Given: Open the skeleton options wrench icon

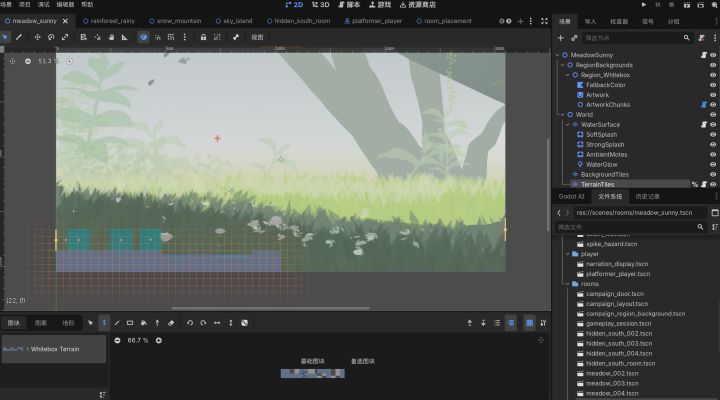Looking at the screenshot, I should (x=236, y=37).
